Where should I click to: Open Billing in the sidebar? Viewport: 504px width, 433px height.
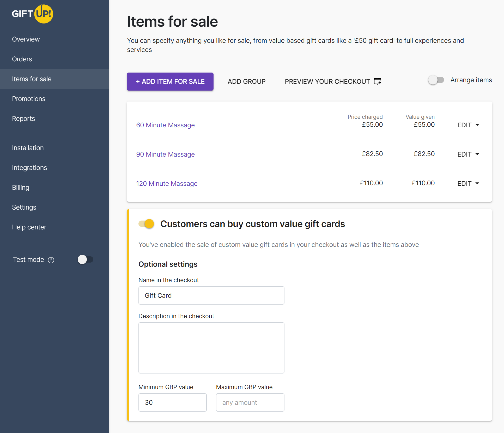54,187
